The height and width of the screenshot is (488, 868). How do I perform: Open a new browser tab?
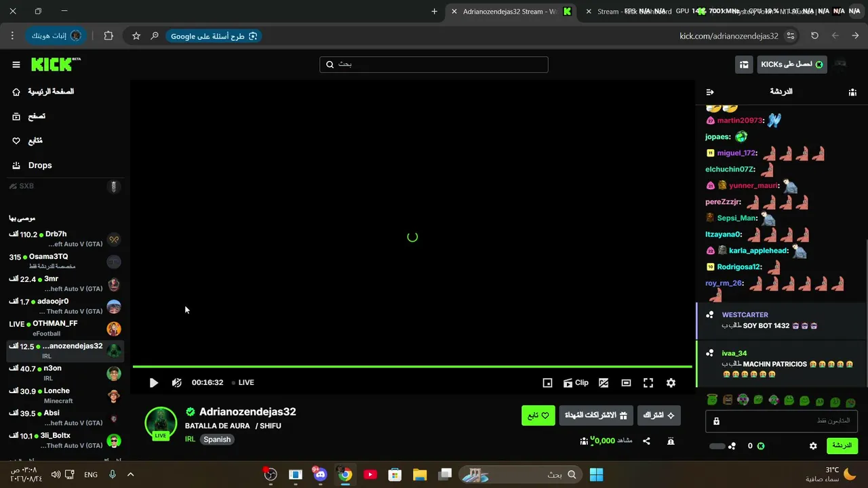(x=435, y=12)
